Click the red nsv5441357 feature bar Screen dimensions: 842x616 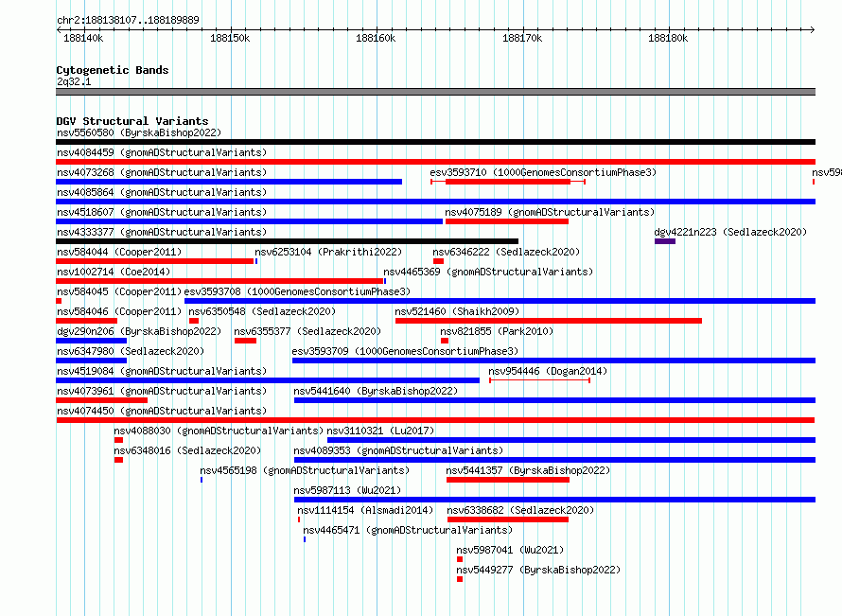(507, 480)
